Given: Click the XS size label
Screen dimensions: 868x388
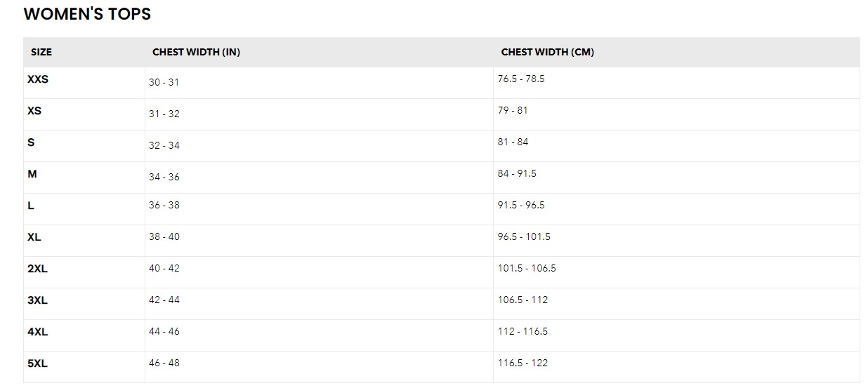Looking at the screenshot, I should click(34, 111).
